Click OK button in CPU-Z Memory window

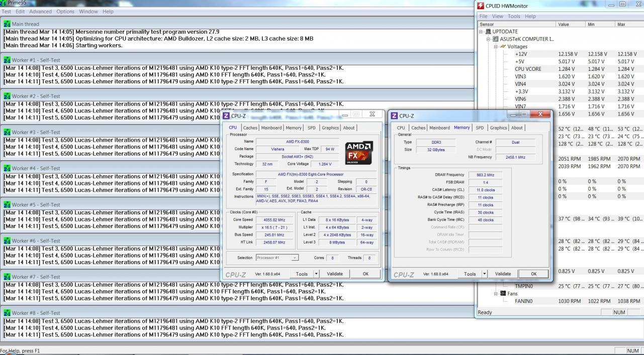tap(534, 274)
